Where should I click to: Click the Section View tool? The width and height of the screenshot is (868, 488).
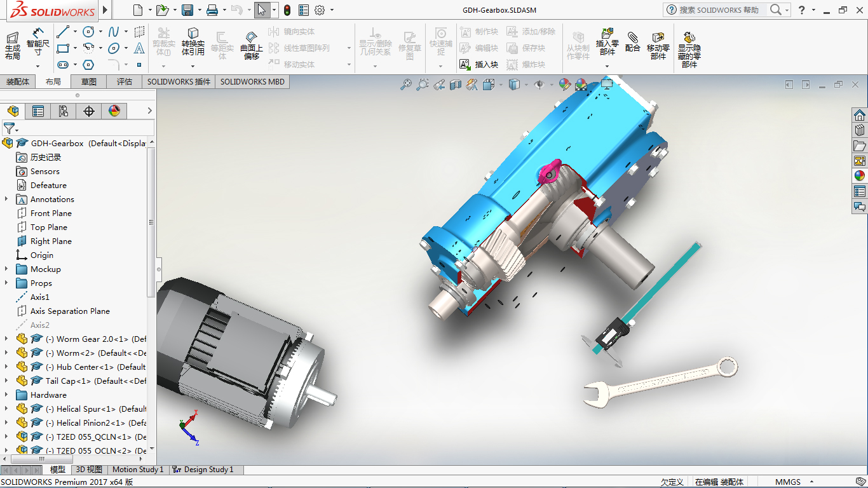point(455,84)
